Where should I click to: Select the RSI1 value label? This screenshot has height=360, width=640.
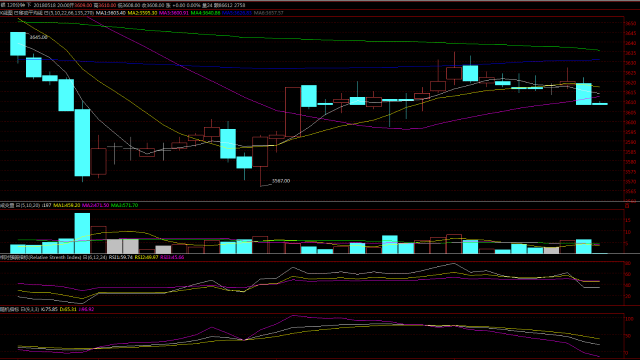tap(121, 258)
